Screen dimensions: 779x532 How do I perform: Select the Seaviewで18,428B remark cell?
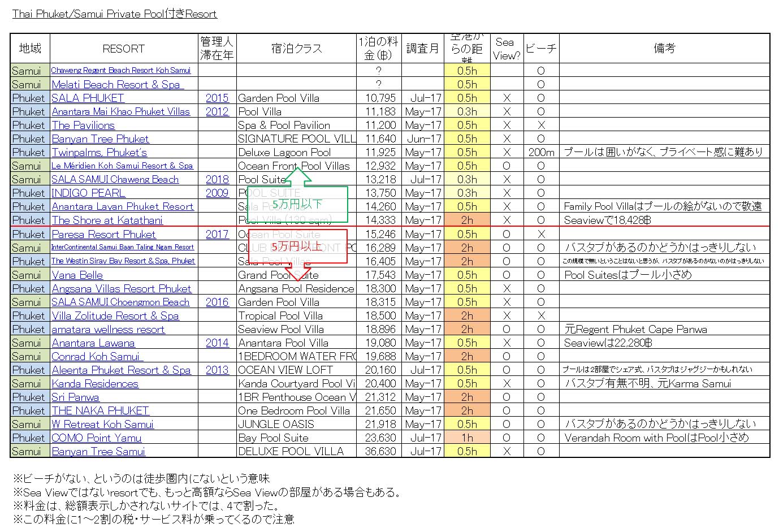(x=664, y=220)
